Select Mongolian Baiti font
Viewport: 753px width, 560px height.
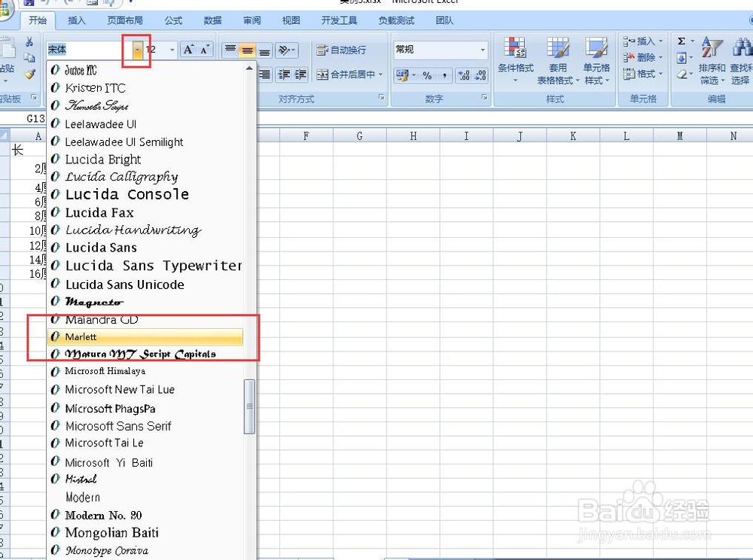[x=145, y=533]
